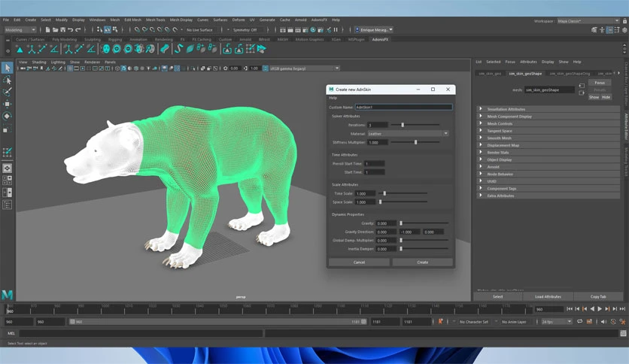Open the Help menu in AdnSkin dialog
This screenshot has width=629, height=364.
pos(333,98)
